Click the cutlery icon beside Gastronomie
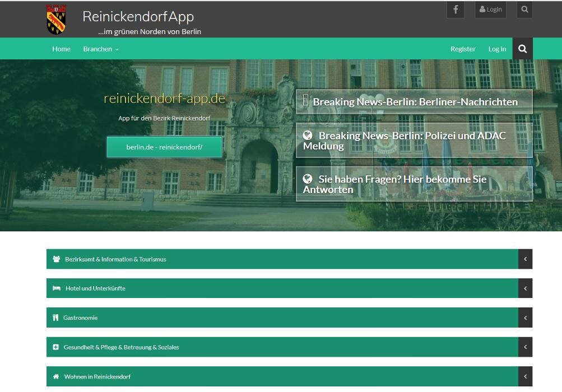562x392 pixels. [55, 318]
